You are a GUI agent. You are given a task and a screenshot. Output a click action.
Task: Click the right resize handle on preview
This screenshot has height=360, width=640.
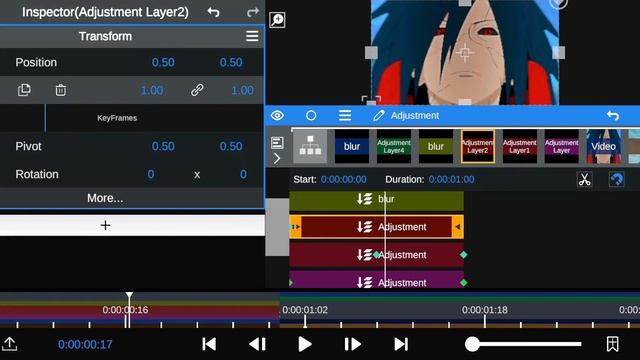558,53
